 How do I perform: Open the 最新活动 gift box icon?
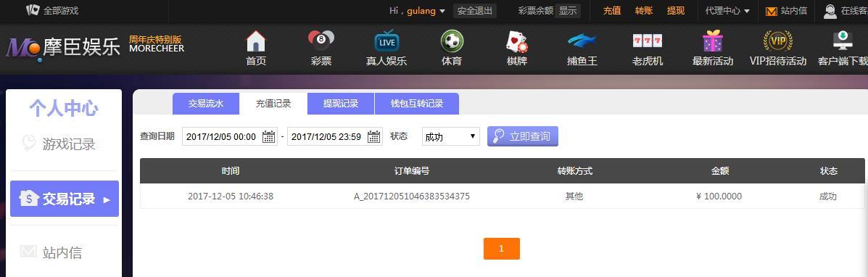coord(713,41)
